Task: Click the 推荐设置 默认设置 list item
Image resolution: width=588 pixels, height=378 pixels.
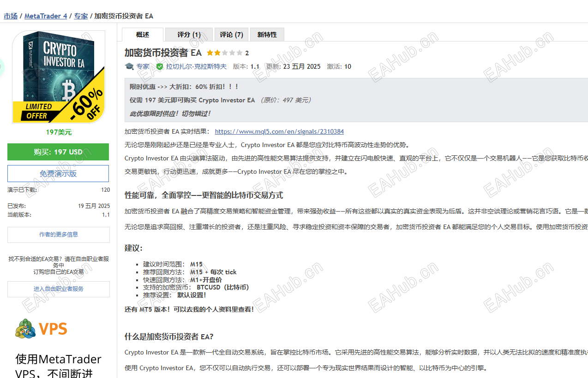Action: (x=174, y=295)
